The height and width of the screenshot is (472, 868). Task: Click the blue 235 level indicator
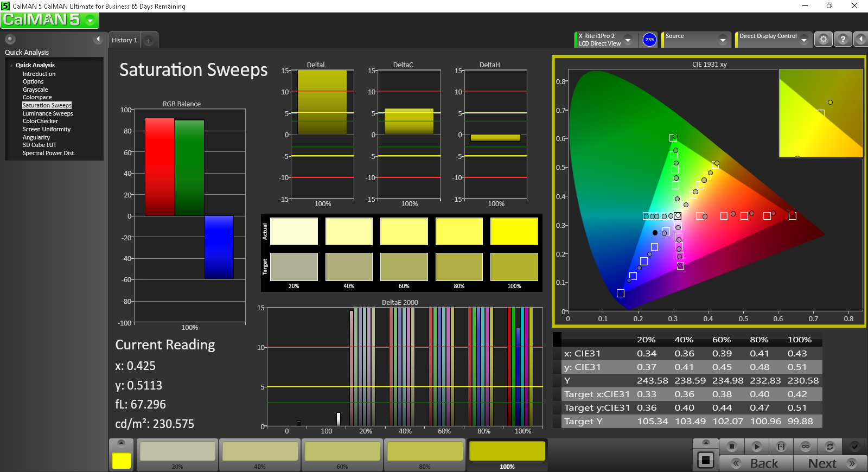pos(649,40)
